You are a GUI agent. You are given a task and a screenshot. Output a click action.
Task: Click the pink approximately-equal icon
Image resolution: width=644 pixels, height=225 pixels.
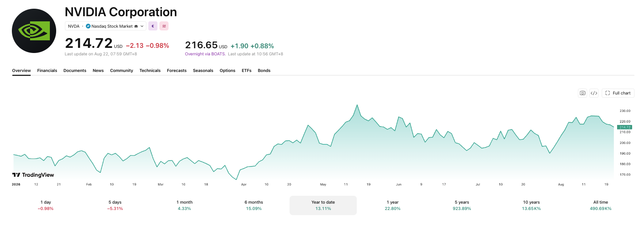point(164,26)
